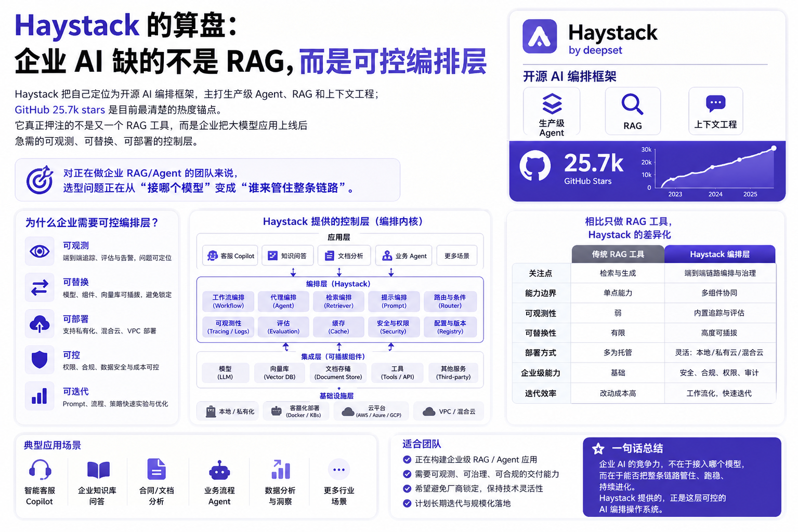Viewport: 798px width, 532px height.
Task: Click the 迭代效率 row label
Action: coord(541,393)
